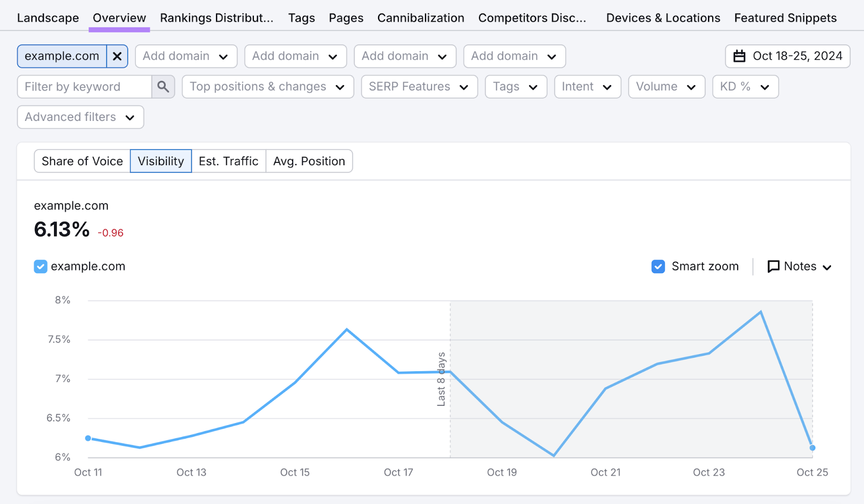Open the SERP Features dropdown
This screenshot has height=504, width=864.
point(419,86)
